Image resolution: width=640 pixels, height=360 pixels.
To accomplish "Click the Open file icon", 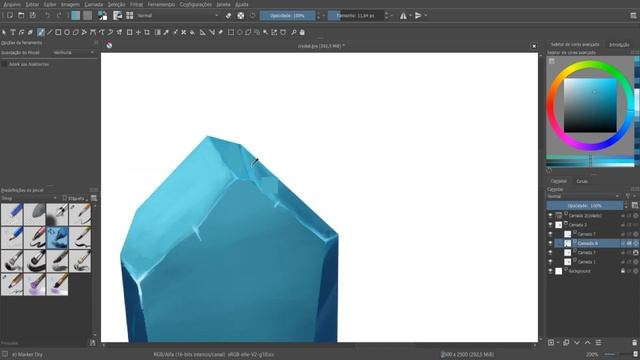I will pyautogui.click(x=21, y=16).
